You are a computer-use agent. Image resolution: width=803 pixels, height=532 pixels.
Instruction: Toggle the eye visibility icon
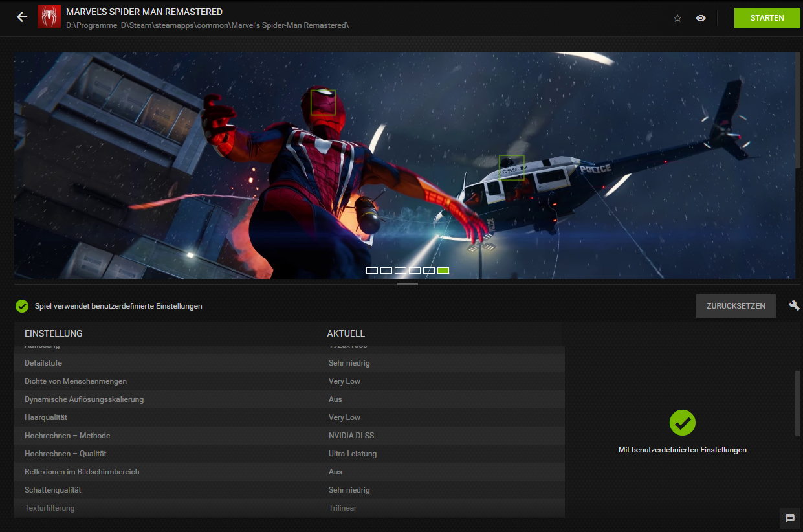[701, 18]
